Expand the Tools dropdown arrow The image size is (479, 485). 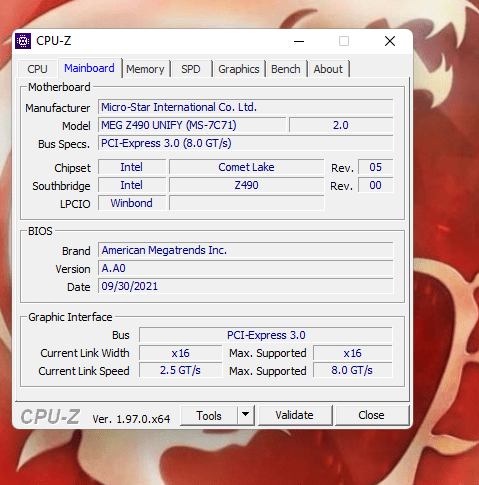pos(246,415)
